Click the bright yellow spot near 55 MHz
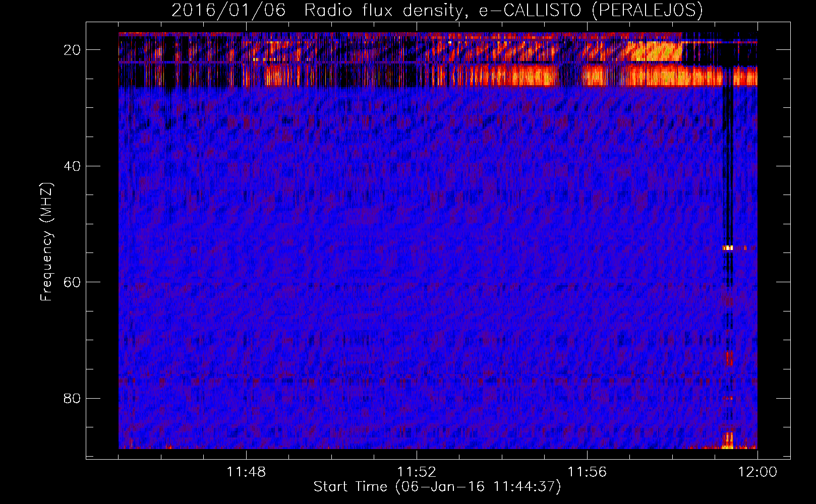This screenshot has height=504, width=816. [728, 248]
